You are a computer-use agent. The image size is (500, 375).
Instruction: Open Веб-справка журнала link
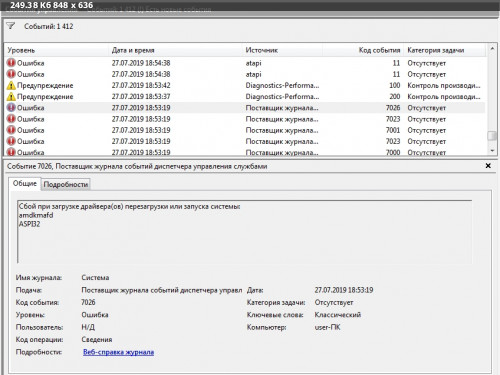(x=118, y=352)
